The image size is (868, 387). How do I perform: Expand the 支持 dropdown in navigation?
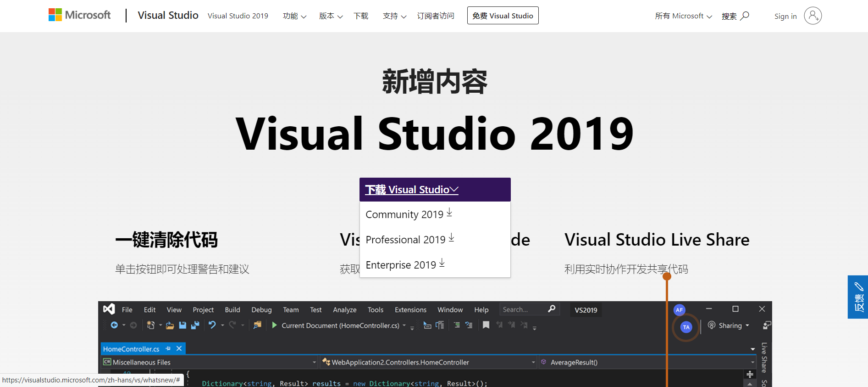[394, 16]
